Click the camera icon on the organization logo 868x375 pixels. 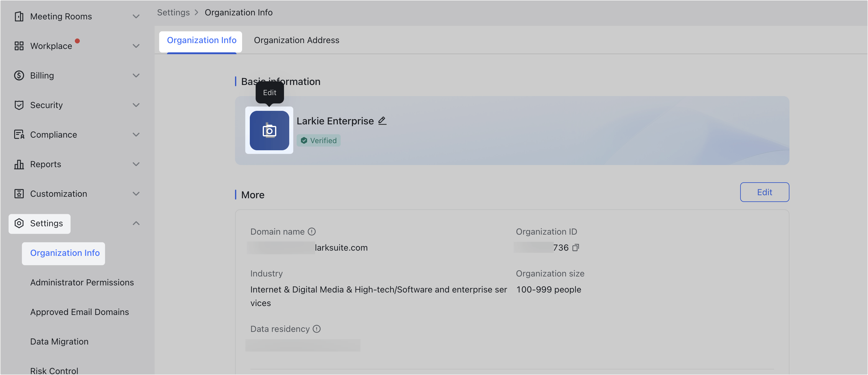click(x=269, y=131)
